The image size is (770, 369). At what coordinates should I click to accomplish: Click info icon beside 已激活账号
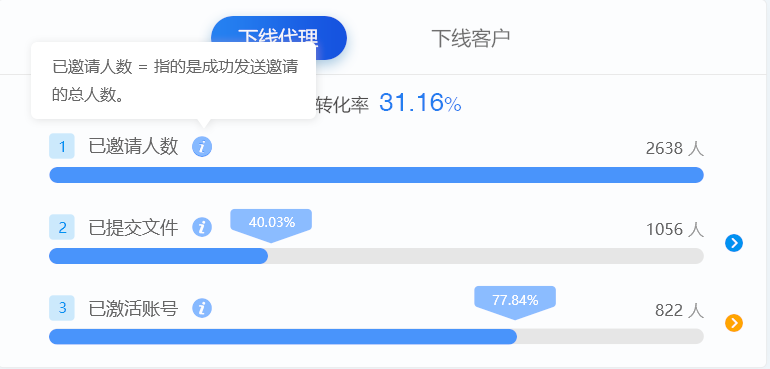click(x=202, y=309)
